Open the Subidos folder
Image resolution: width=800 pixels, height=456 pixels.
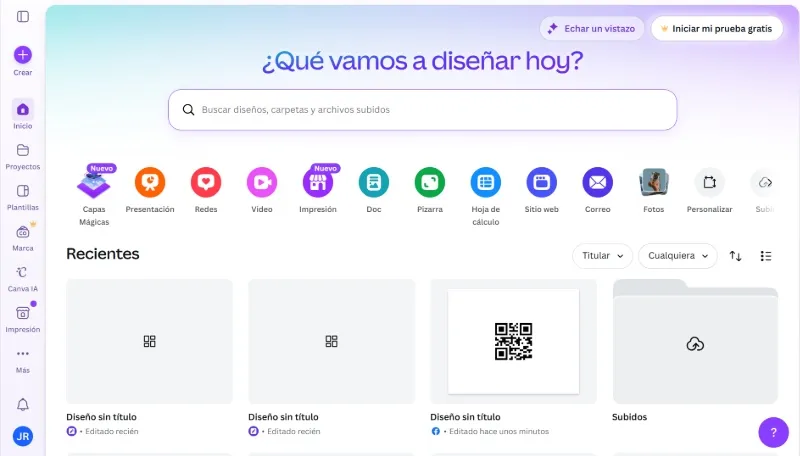[695, 341]
